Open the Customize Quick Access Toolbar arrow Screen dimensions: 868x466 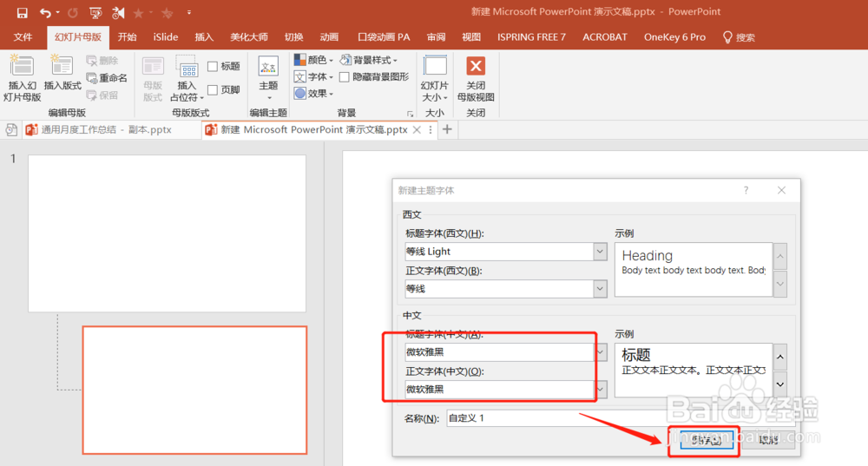(x=189, y=12)
